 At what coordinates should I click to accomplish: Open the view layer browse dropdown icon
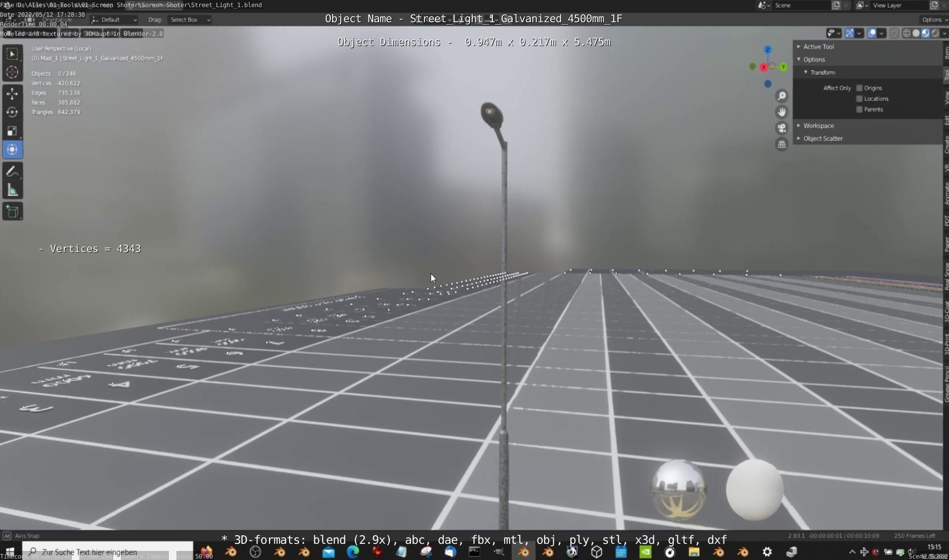click(x=862, y=5)
